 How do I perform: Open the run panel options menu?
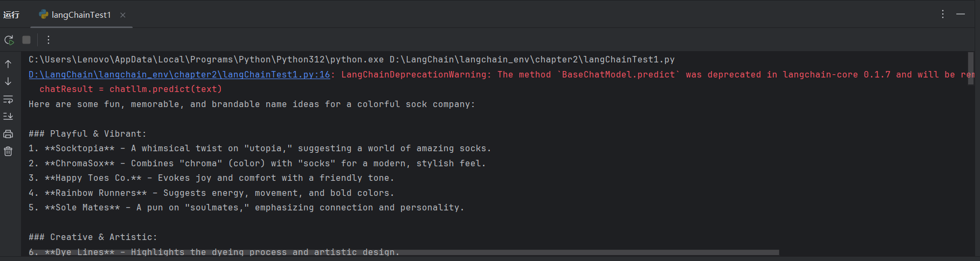click(943, 14)
